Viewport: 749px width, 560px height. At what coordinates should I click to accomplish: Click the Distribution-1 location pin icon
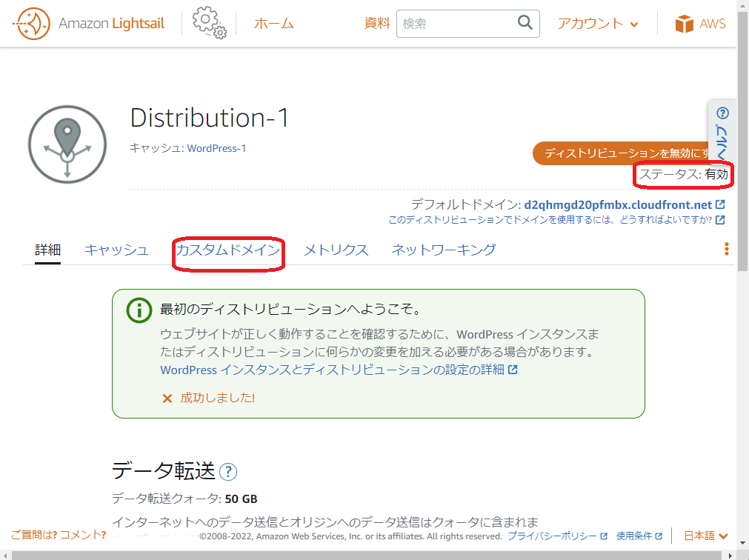point(67,144)
